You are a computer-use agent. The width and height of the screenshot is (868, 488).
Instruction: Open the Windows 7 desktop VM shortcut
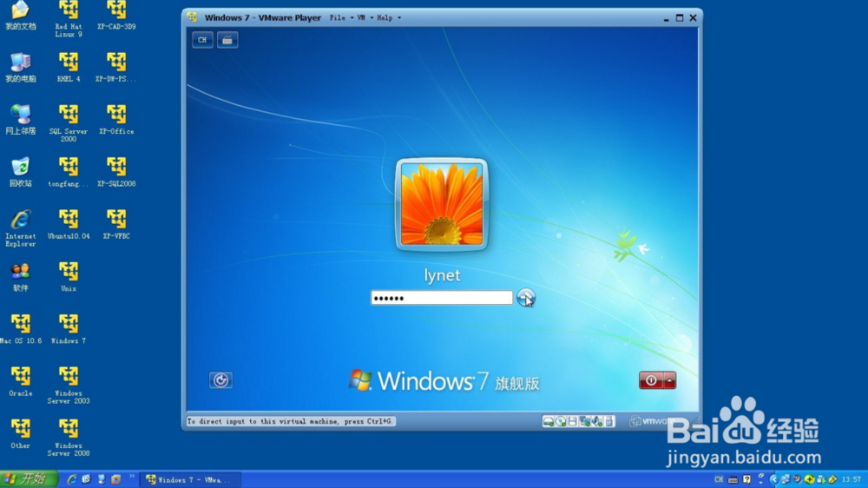click(x=69, y=329)
